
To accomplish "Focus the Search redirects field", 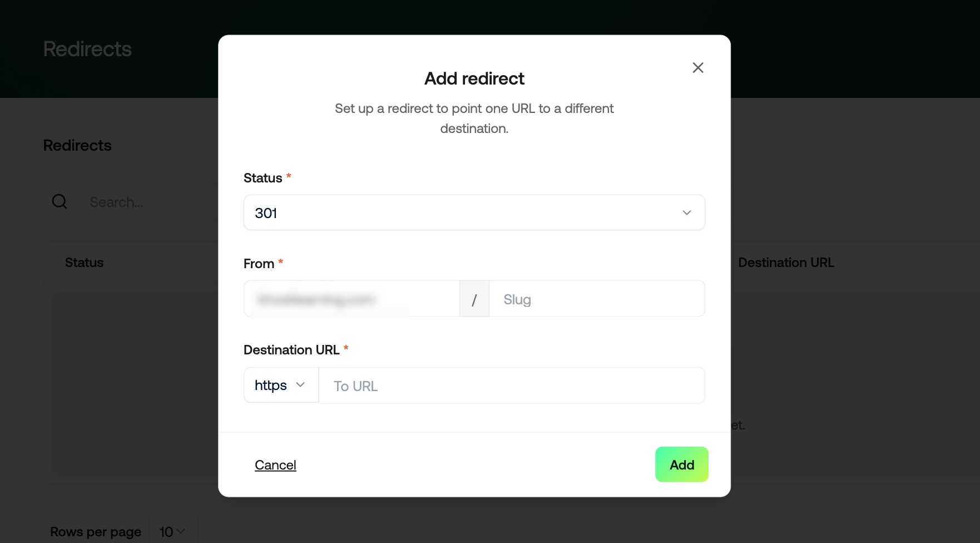I will tap(150, 201).
